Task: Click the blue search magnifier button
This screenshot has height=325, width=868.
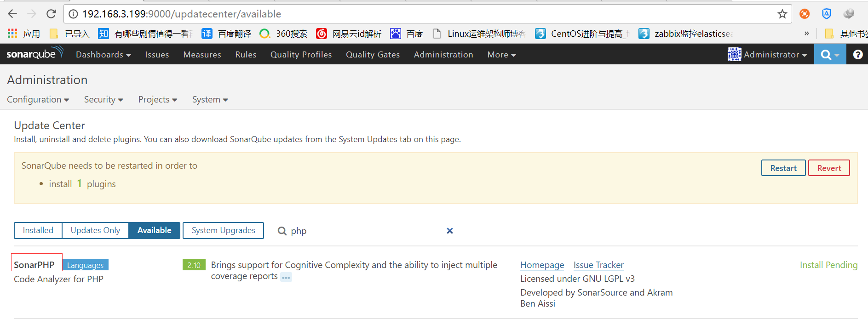Action: [x=829, y=55]
